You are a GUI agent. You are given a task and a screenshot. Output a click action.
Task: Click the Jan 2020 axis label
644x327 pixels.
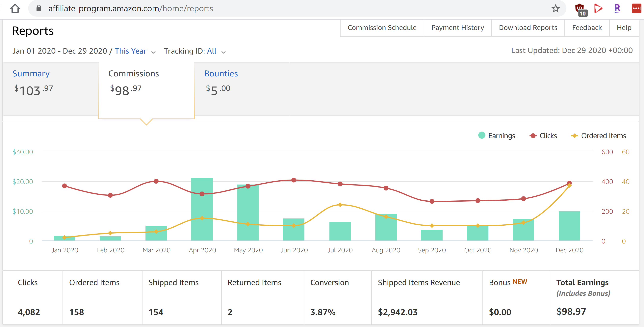click(x=65, y=250)
